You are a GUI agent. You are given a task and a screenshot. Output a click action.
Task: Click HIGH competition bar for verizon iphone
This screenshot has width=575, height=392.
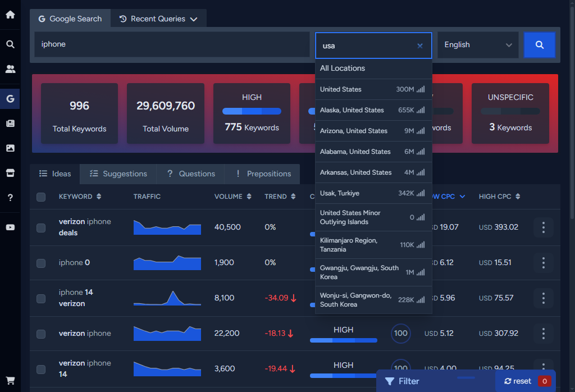click(344, 340)
